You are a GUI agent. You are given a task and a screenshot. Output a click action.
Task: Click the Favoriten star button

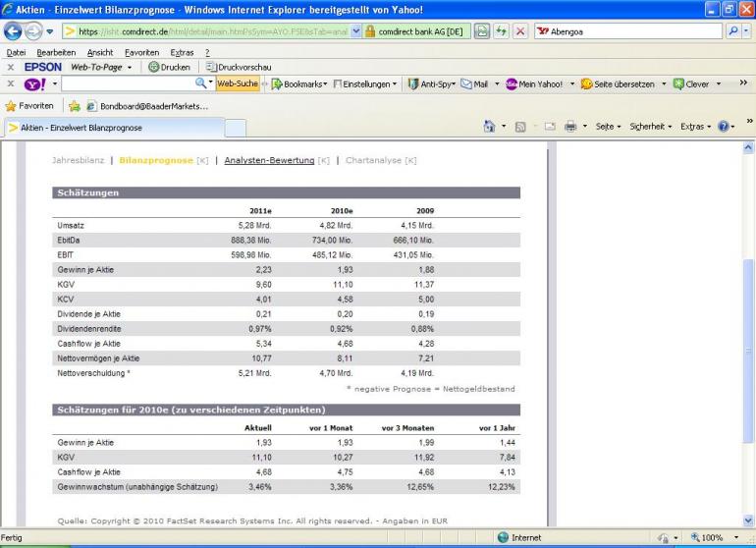point(29,106)
